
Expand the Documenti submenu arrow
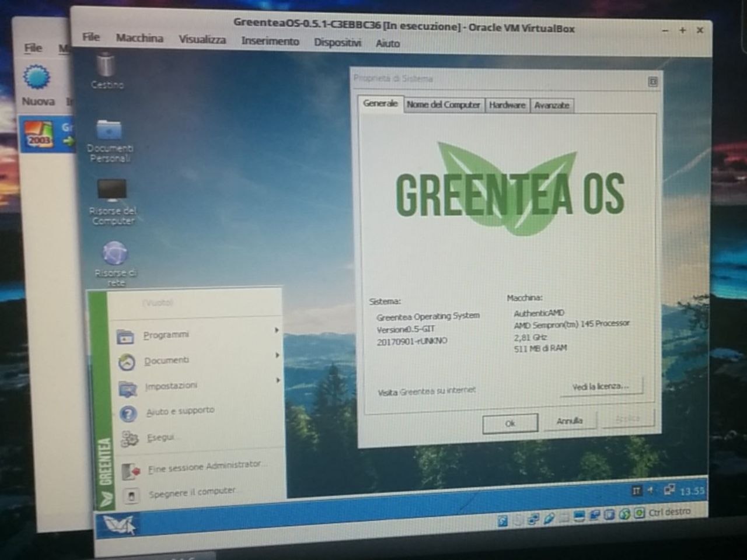[278, 355]
